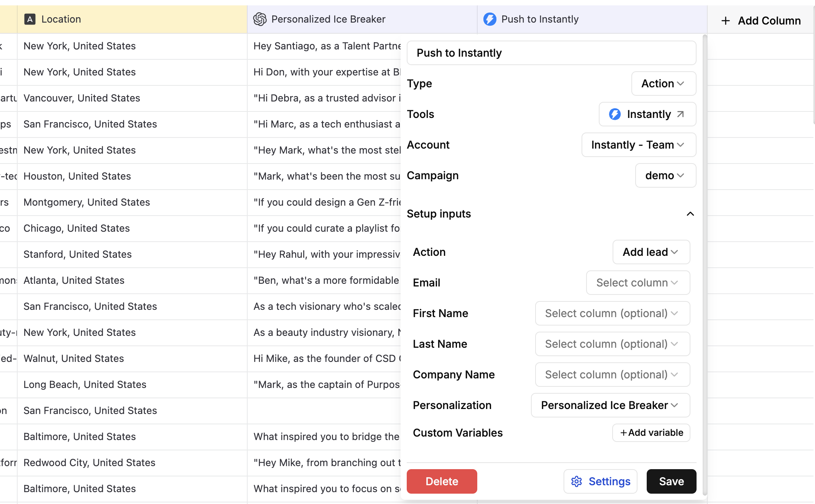Click the black Save button
Viewport: 815px width, 504px height.
click(x=671, y=481)
